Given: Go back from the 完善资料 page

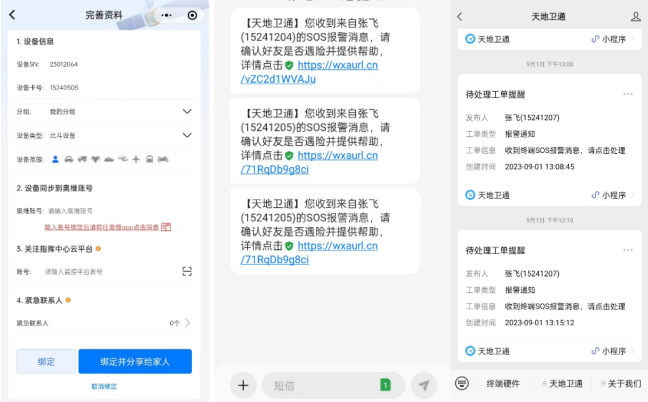Looking at the screenshot, I should (12, 15).
